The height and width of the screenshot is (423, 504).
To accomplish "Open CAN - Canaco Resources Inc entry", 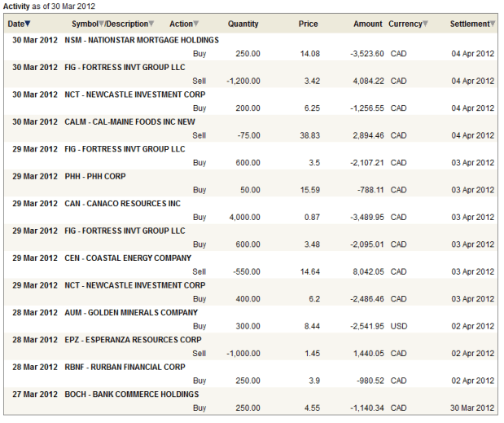I will coord(122,203).
